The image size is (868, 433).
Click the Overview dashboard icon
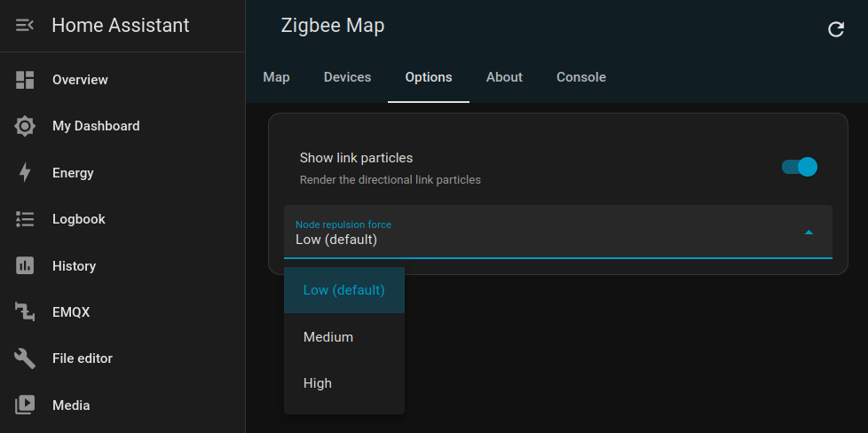tap(25, 80)
